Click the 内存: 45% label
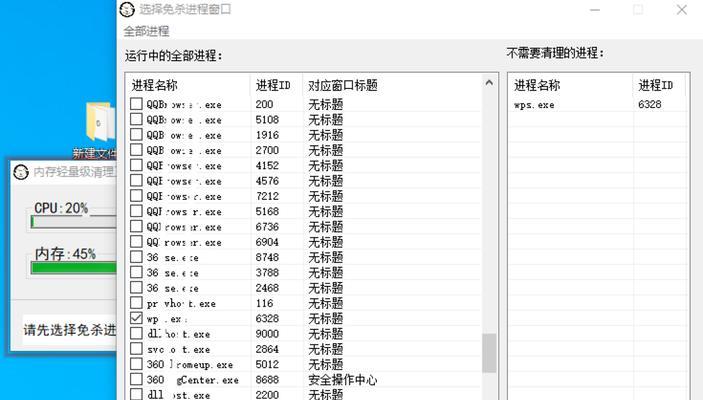 65,254
